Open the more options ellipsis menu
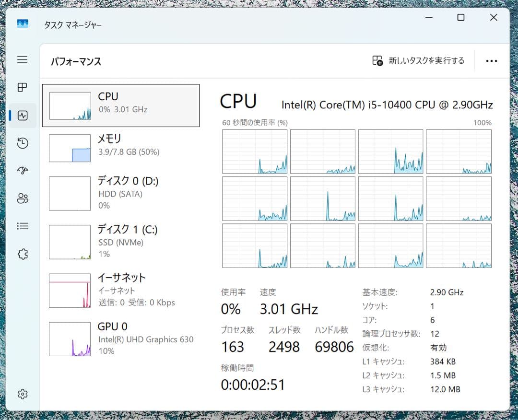The width and height of the screenshot is (518, 420). (x=492, y=61)
